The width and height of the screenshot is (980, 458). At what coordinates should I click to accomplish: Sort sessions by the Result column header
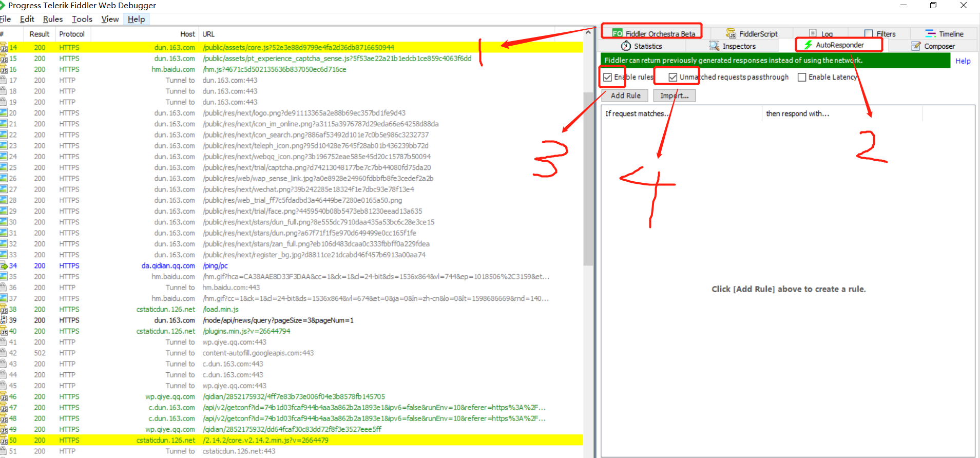click(40, 34)
